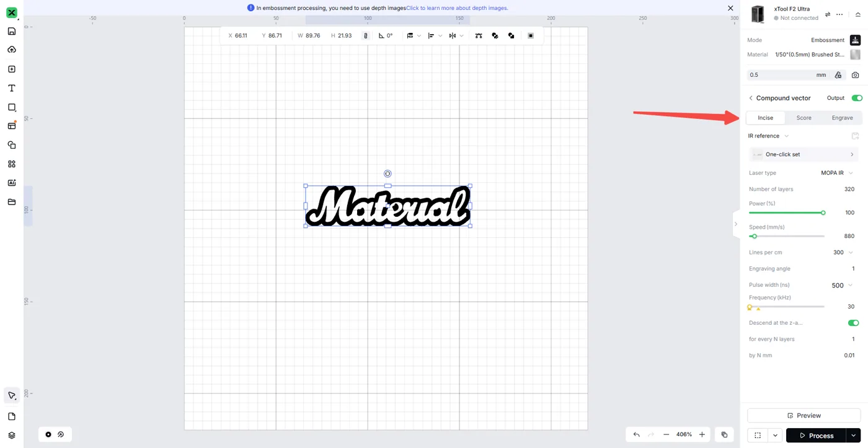
Task: Switch to the Score tab
Action: point(804,118)
